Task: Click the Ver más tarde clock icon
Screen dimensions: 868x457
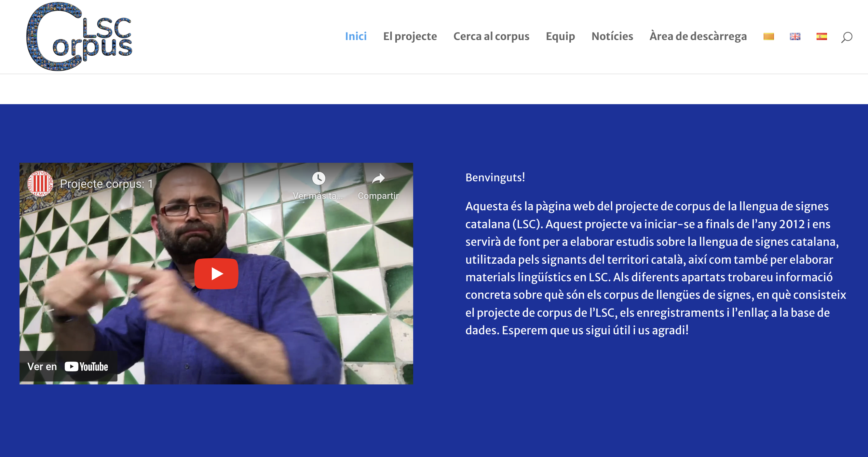Action: [x=319, y=179]
